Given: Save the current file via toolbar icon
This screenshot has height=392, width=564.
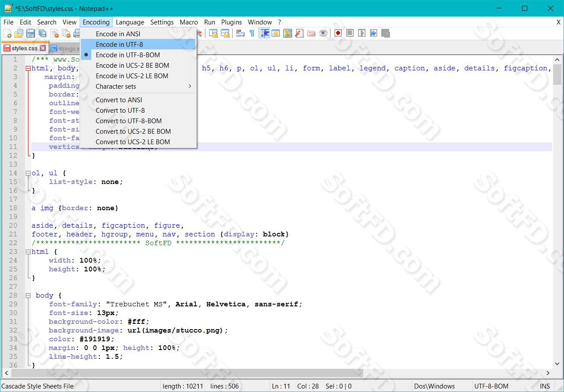Looking at the screenshot, I should 31,33.
